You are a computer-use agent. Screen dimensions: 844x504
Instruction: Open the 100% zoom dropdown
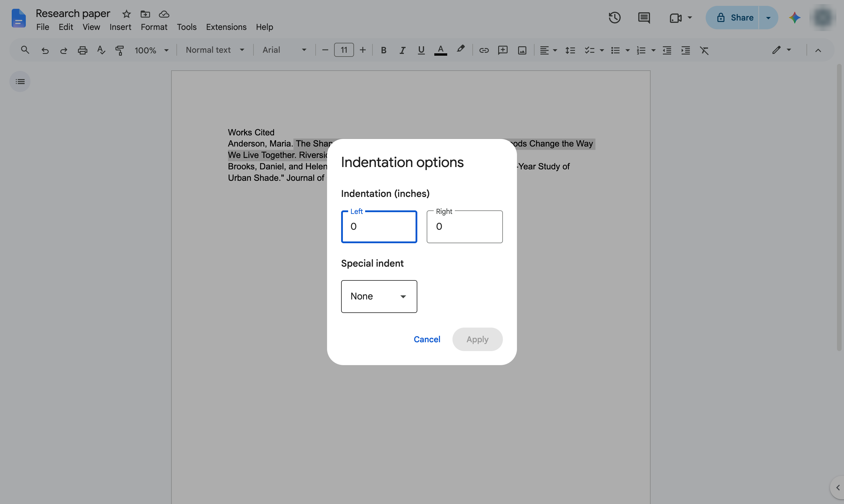click(152, 50)
